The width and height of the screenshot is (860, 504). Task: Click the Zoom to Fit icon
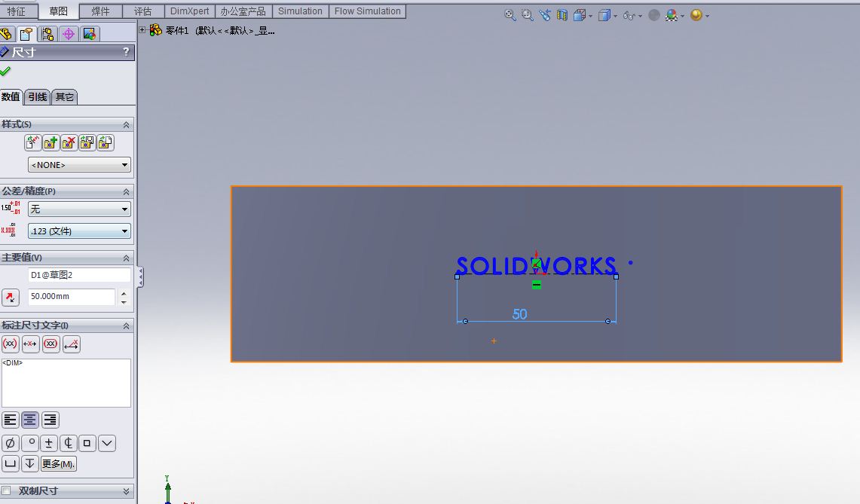pyautogui.click(x=510, y=15)
